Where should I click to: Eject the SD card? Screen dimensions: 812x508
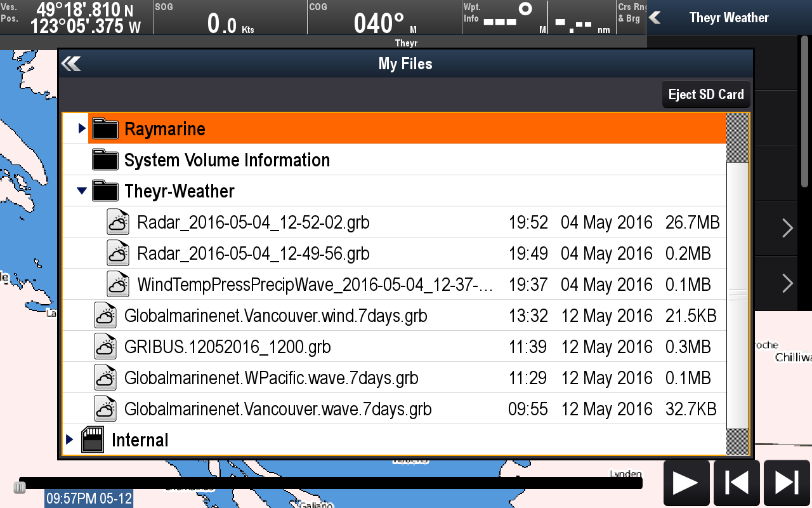click(x=706, y=95)
